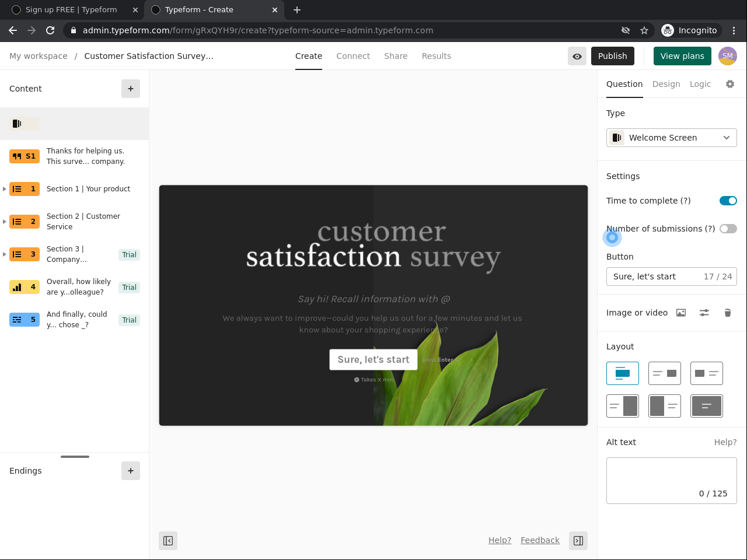The width and height of the screenshot is (747, 560).
Task: Open the form settings gear
Action: [730, 84]
